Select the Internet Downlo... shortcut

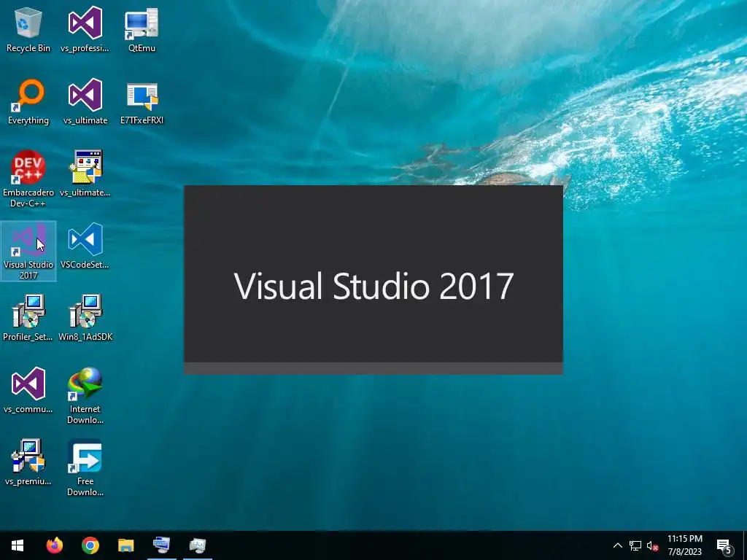pos(85,395)
